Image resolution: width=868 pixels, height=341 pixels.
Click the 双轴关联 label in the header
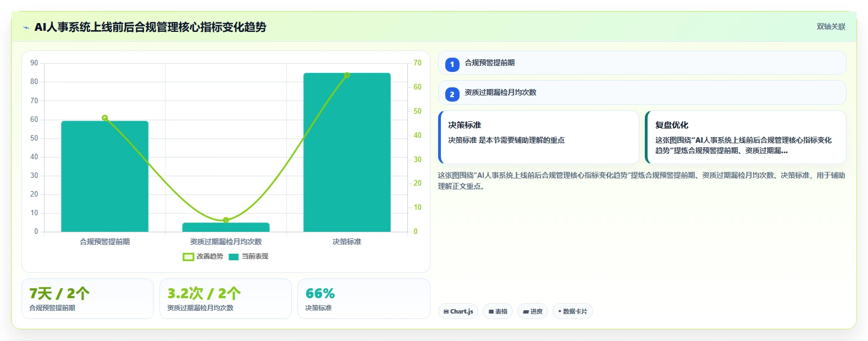coord(831,27)
